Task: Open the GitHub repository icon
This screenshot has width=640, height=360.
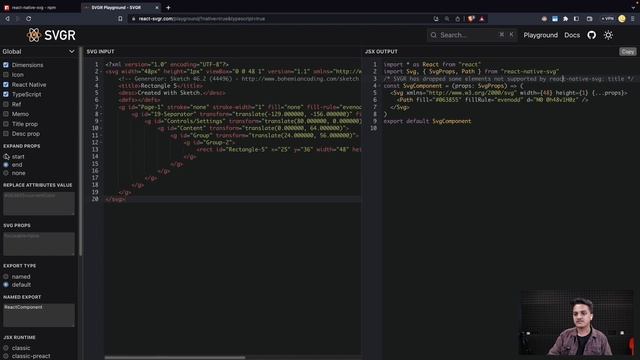Action: pos(591,35)
